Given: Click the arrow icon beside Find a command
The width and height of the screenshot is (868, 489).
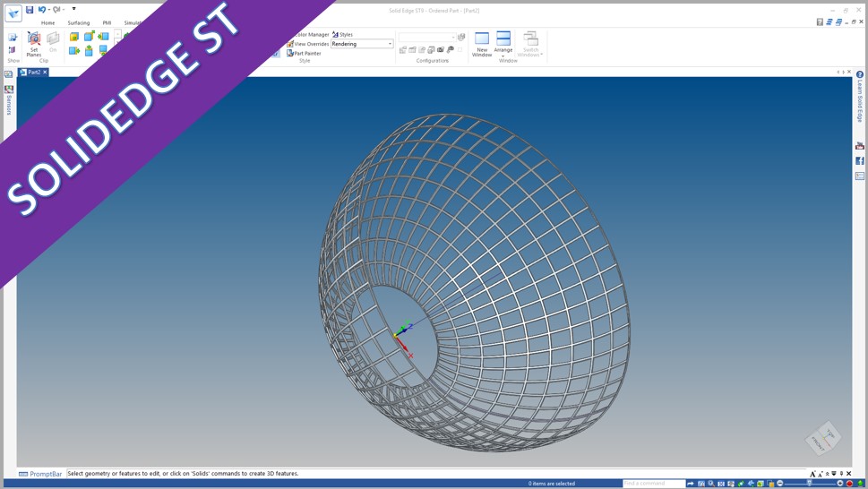Looking at the screenshot, I should click(x=691, y=484).
